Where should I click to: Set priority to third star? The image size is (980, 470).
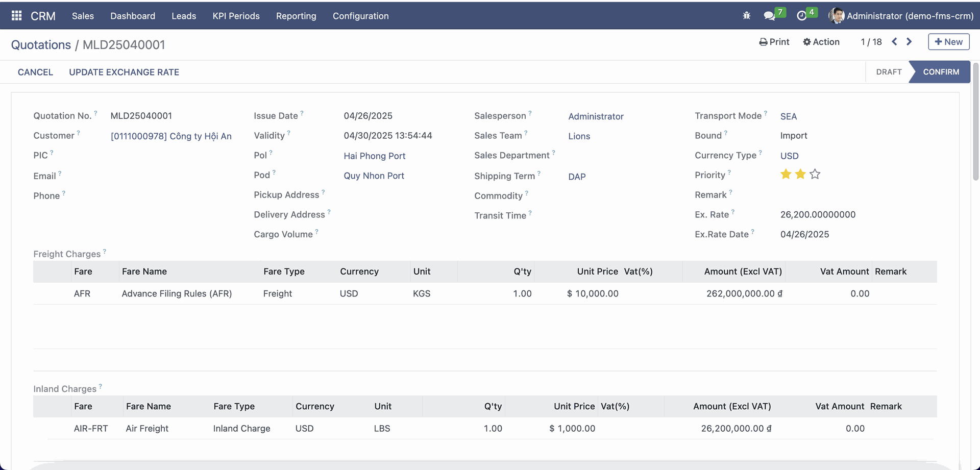click(815, 175)
